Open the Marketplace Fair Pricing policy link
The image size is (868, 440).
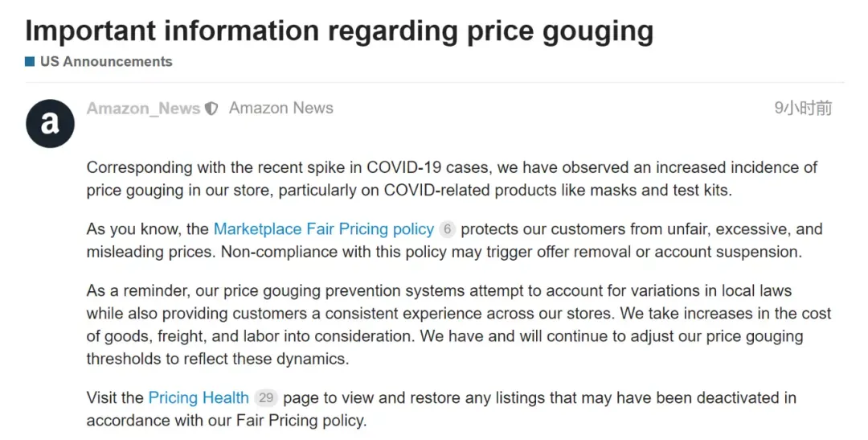click(x=324, y=229)
